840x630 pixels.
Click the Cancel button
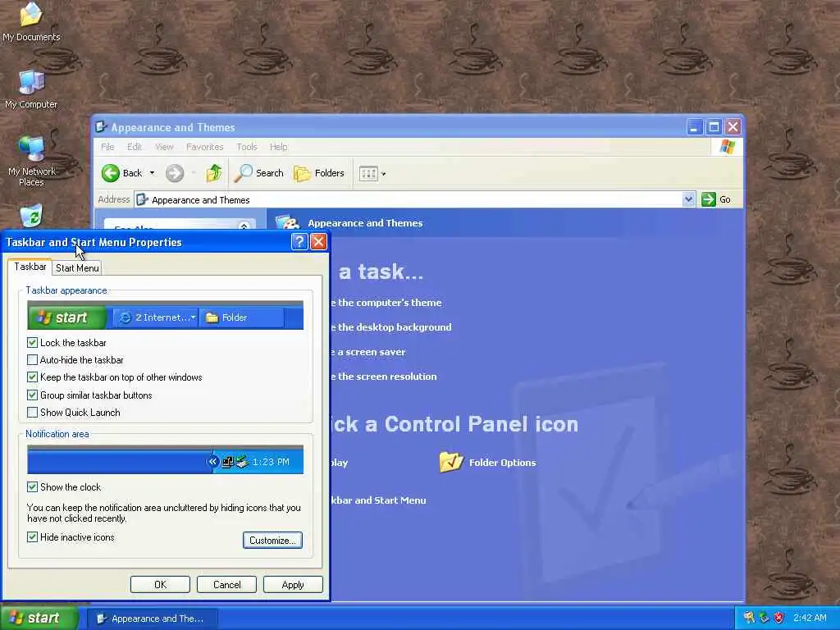coord(226,584)
